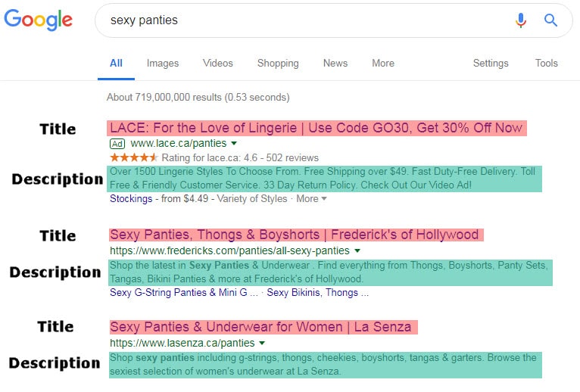Start voice search with microphone icon
The image size is (580, 392).
[x=521, y=20]
